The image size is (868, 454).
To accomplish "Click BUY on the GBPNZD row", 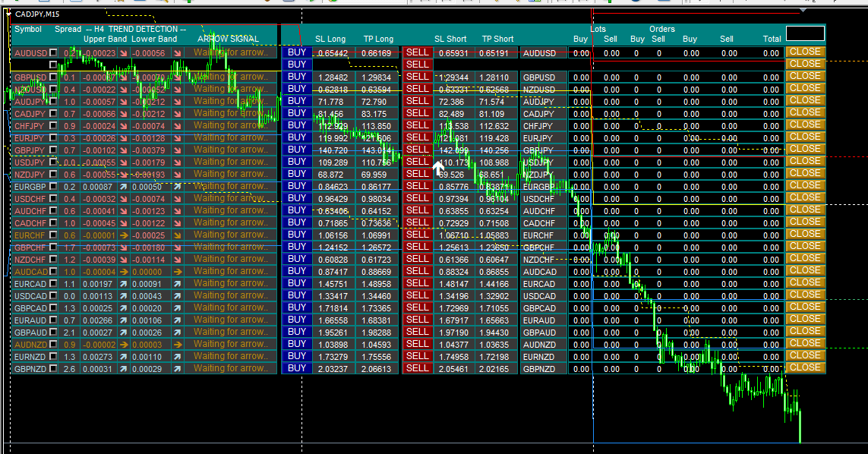I will coord(297,368).
